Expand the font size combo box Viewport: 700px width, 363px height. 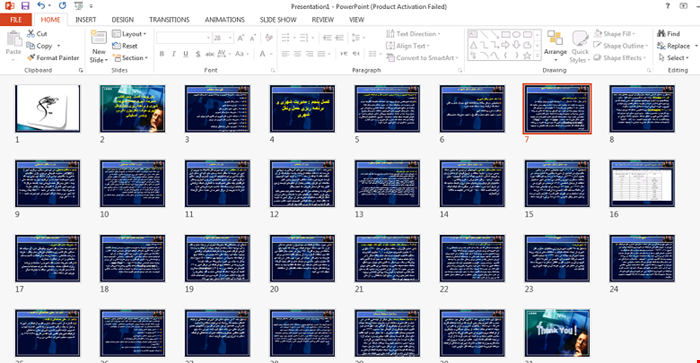pos(229,38)
